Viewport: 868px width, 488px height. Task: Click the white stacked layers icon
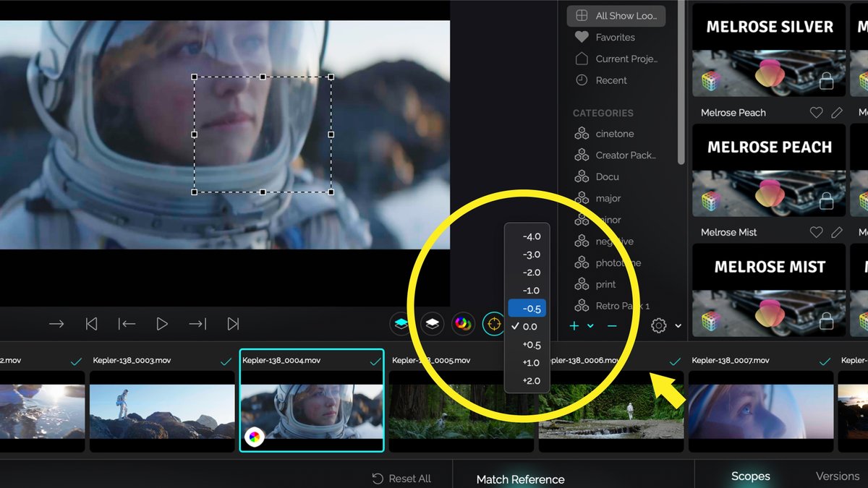coord(432,324)
